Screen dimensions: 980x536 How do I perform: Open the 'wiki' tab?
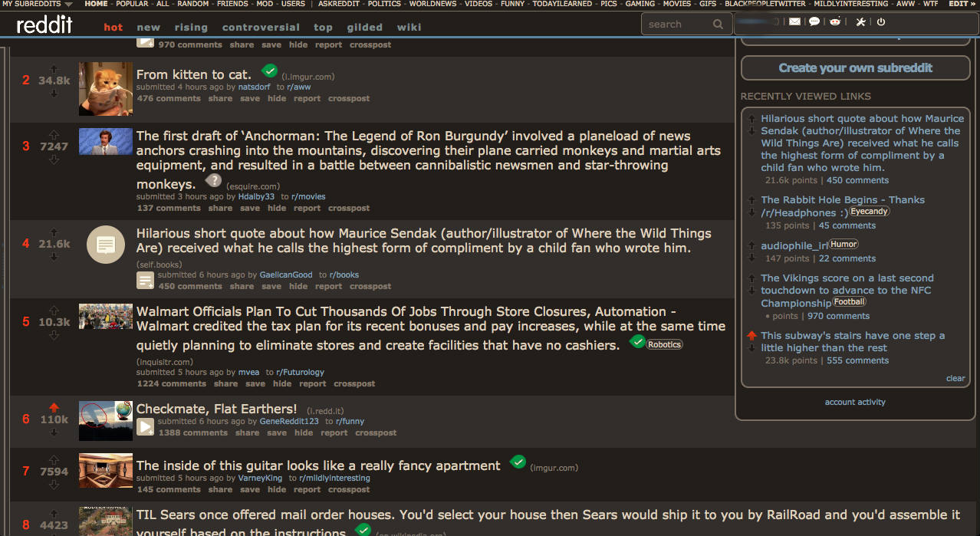pos(409,27)
